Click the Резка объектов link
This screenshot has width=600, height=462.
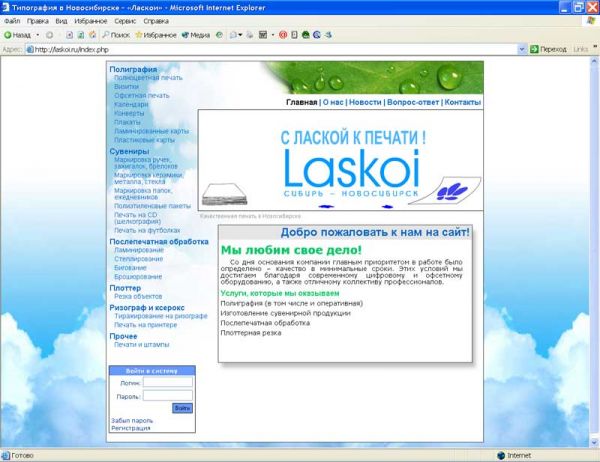pos(138,296)
